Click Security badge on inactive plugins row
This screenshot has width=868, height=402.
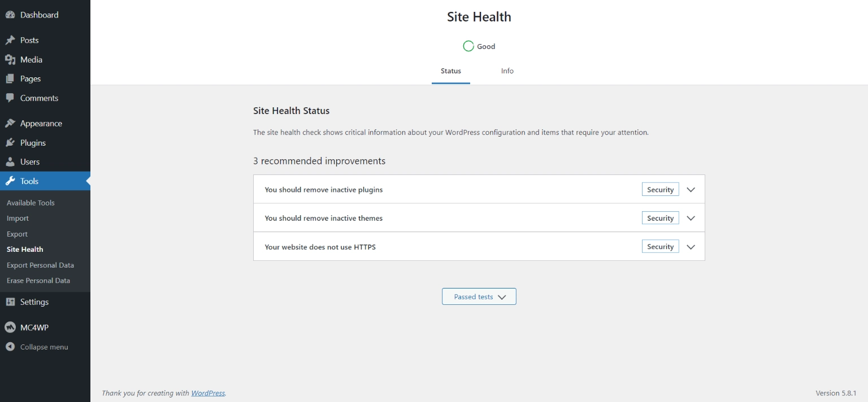(660, 190)
